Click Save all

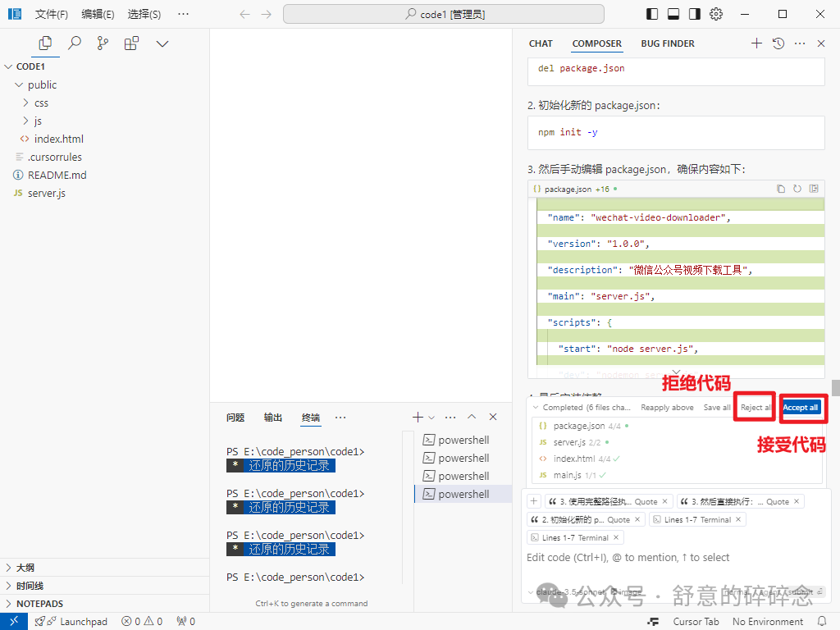(717, 407)
